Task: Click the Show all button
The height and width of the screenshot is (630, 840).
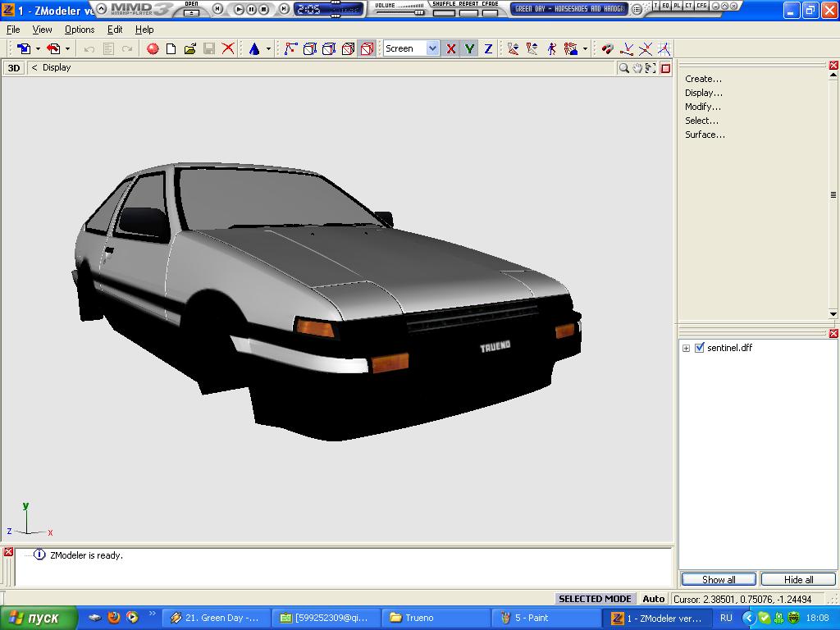Action: 718,579
